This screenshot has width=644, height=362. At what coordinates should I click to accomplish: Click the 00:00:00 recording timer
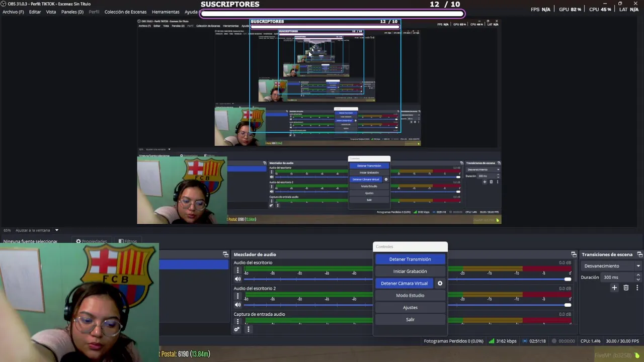[567, 341]
